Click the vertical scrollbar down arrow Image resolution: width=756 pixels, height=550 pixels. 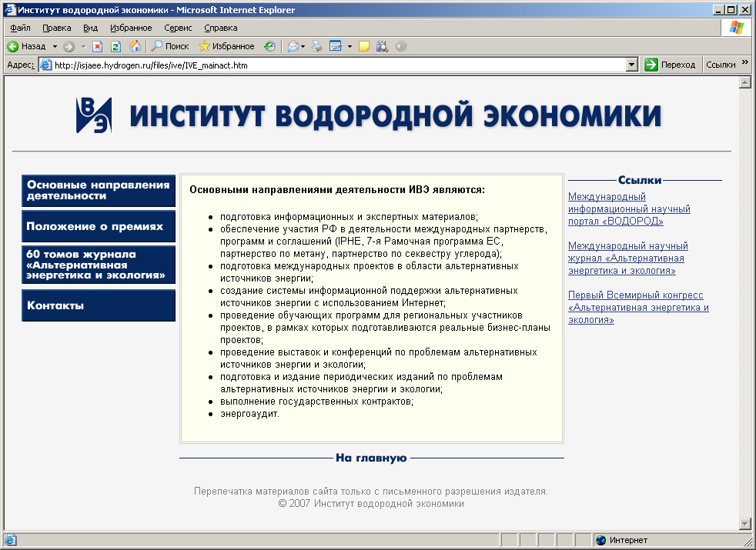(x=744, y=524)
